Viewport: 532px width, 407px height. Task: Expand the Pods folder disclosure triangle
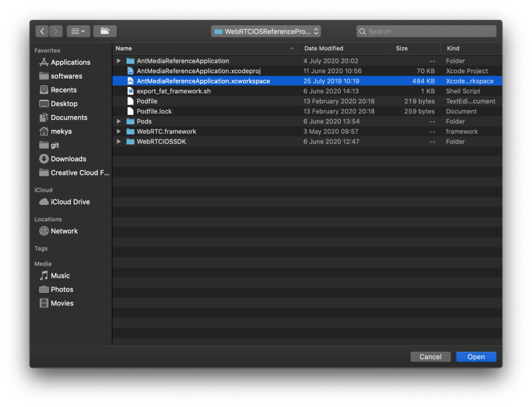tap(118, 121)
